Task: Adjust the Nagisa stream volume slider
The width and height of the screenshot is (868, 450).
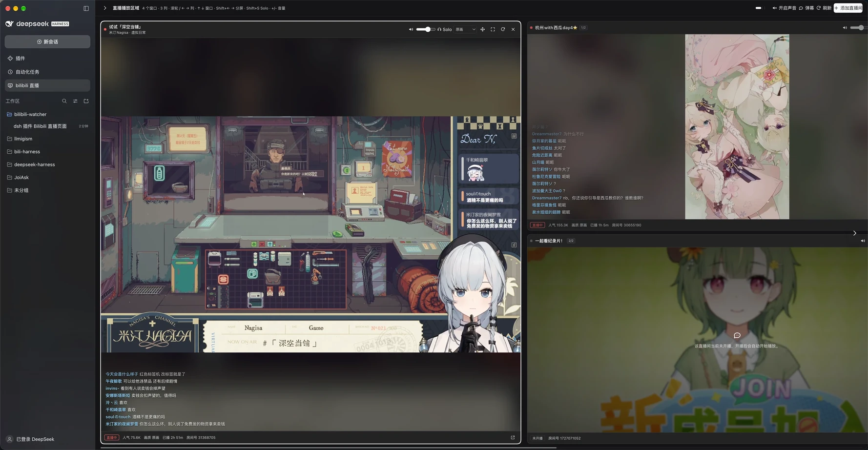Action: pos(426,29)
